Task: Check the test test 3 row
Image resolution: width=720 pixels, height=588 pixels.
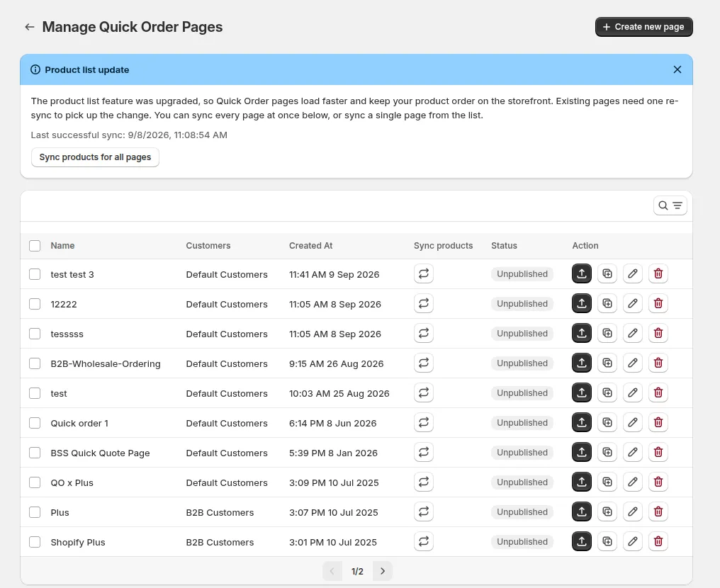Action: click(x=35, y=274)
